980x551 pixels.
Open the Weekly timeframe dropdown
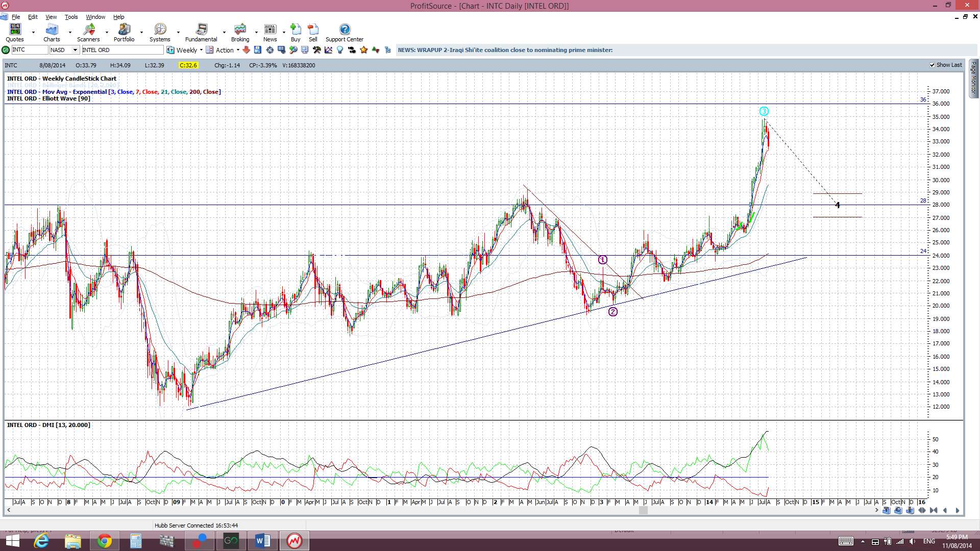click(x=185, y=50)
